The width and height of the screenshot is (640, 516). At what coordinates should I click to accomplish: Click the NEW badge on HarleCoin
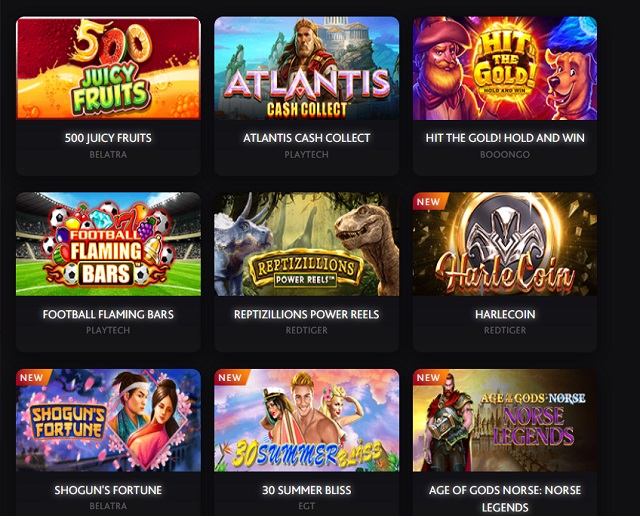[x=428, y=202]
